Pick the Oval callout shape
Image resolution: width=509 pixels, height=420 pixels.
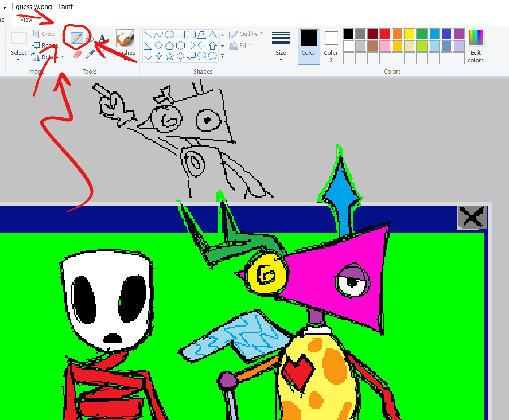click(202, 56)
